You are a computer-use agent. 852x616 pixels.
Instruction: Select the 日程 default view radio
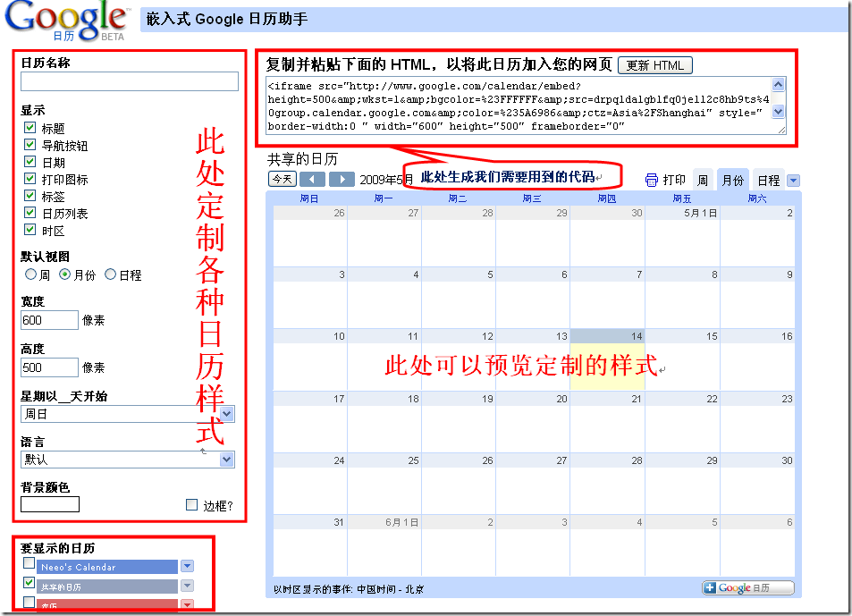(x=110, y=274)
